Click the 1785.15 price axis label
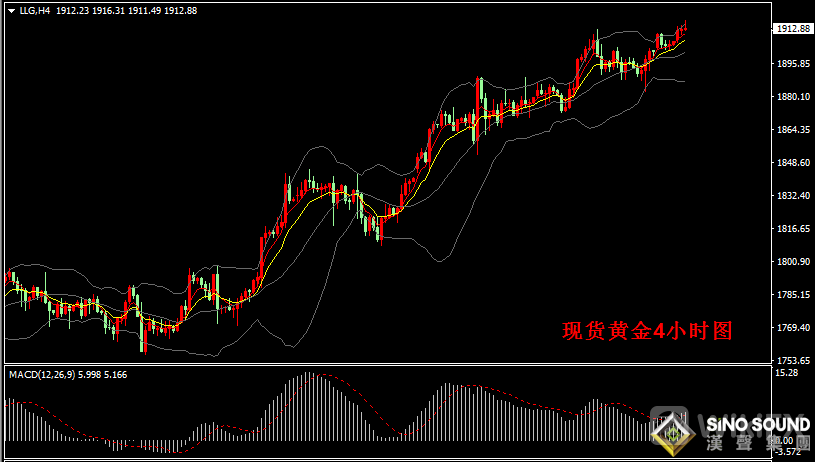The width and height of the screenshot is (815, 462). tap(792, 295)
